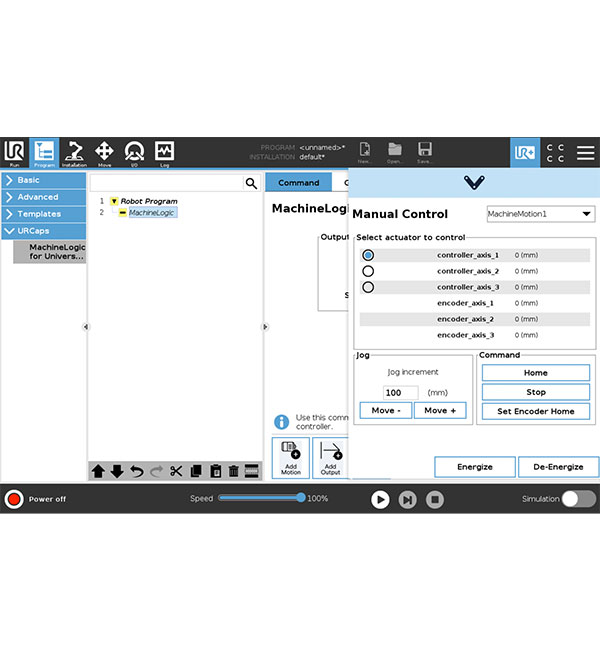Click the Add Motion icon
The height and width of the screenshot is (650, 600).
pos(291,458)
